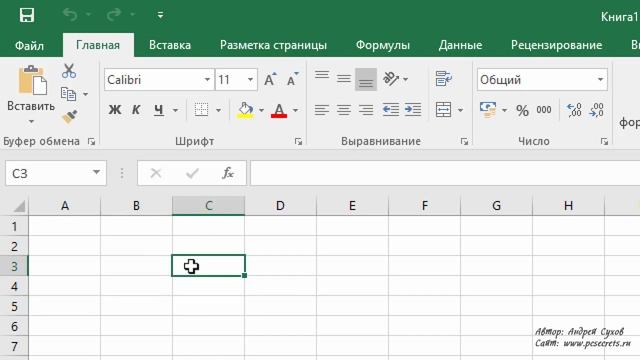This screenshot has width=640, height=360.
Task: Undo the last action
Action: [x=70, y=15]
